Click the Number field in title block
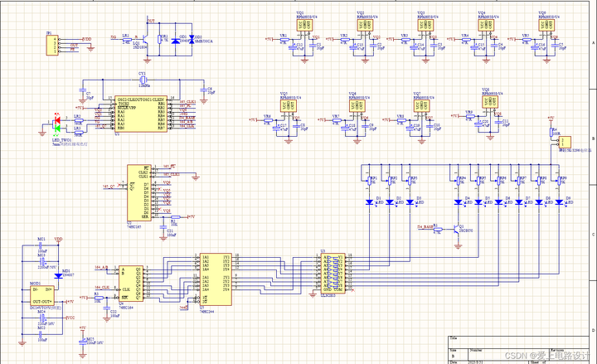 pos(508,353)
